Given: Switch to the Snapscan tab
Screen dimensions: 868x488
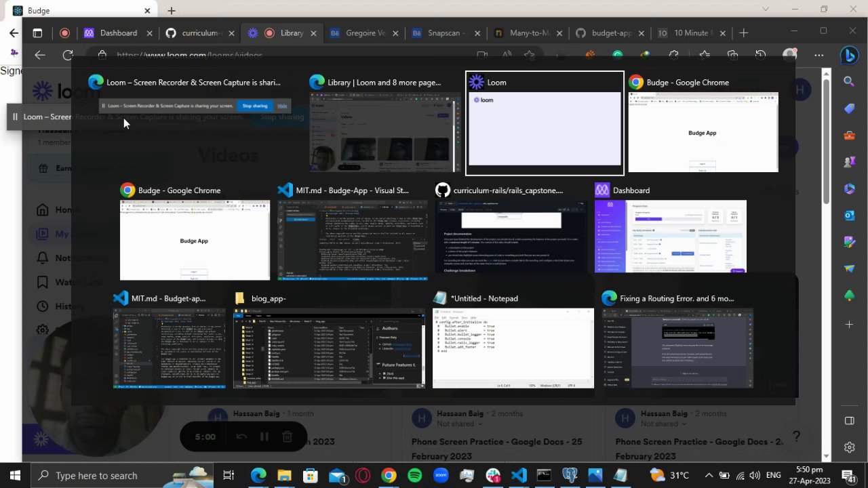Looking at the screenshot, I should point(446,33).
